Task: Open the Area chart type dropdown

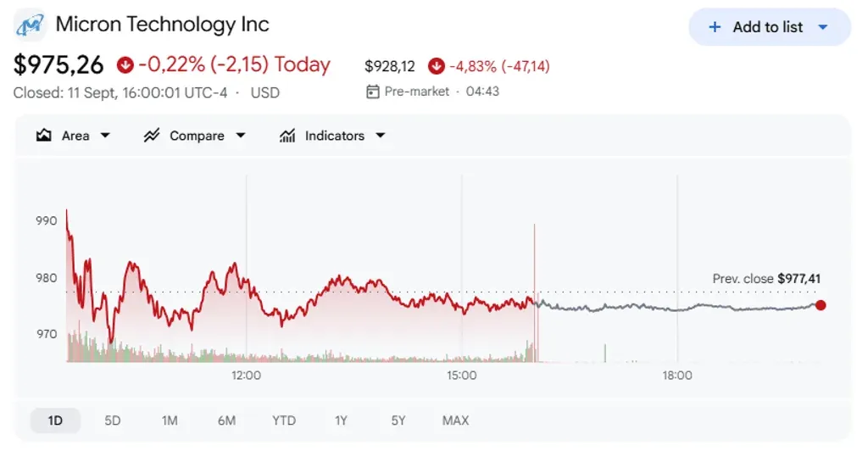Action: (105, 136)
